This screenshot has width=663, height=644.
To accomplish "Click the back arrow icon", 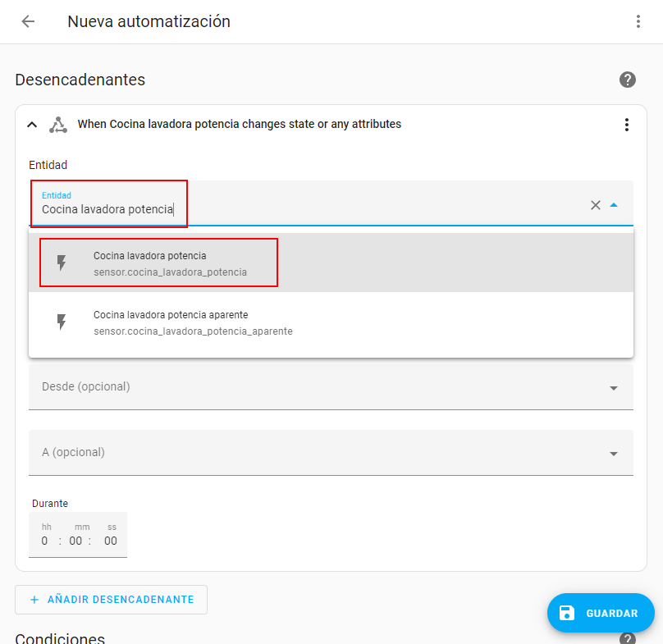I will (28, 22).
